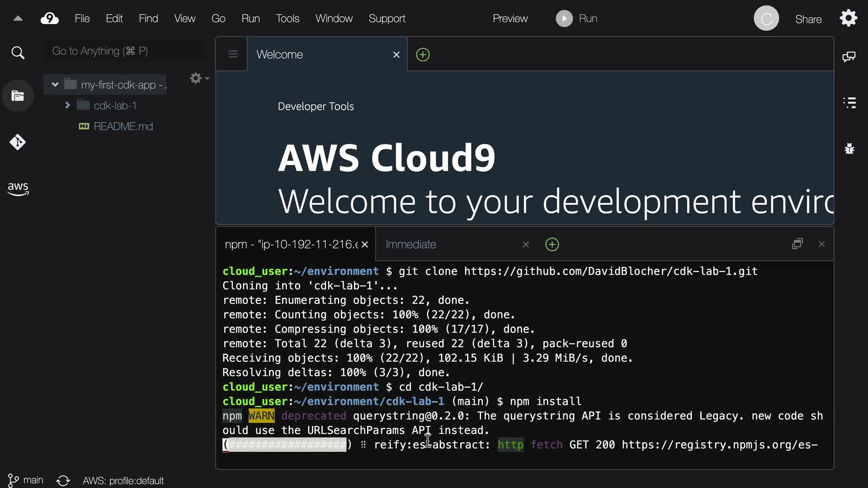868x488 pixels.
Task: Collapse the menu bar with up arrow
Action: point(18,19)
